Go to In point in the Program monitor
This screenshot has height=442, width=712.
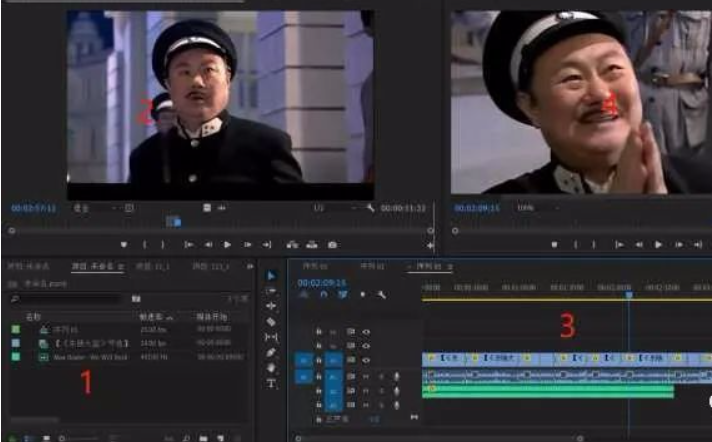coord(619,245)
